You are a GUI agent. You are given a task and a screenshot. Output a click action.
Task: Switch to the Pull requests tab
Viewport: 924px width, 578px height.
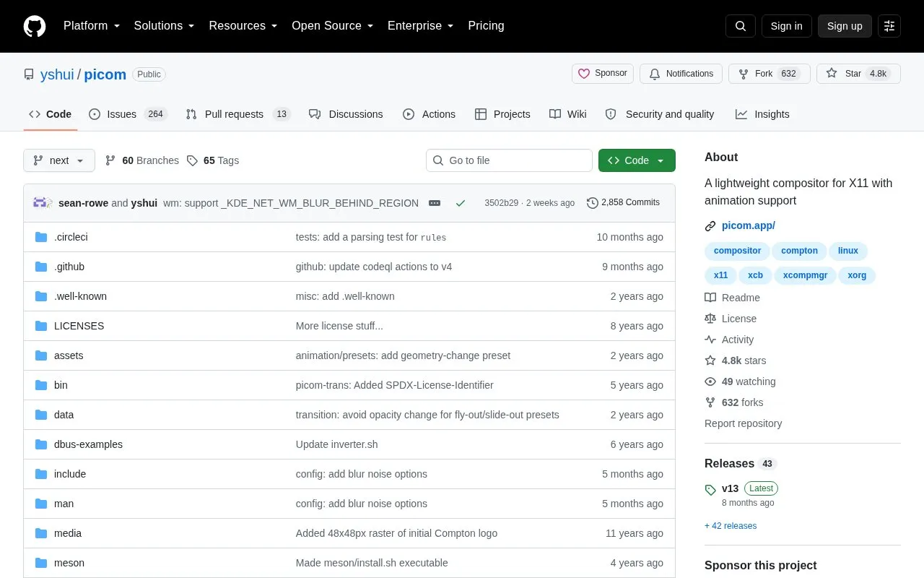pyautogui.click(x=237, y=114)
